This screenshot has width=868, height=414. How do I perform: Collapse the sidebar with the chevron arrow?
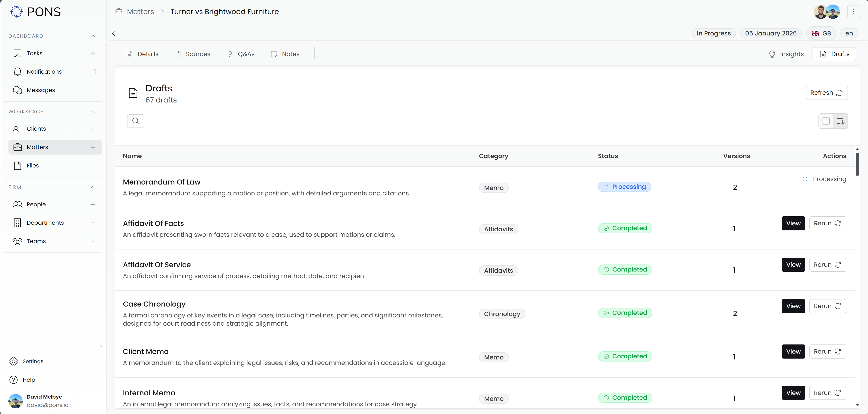(x=100, y=344)
